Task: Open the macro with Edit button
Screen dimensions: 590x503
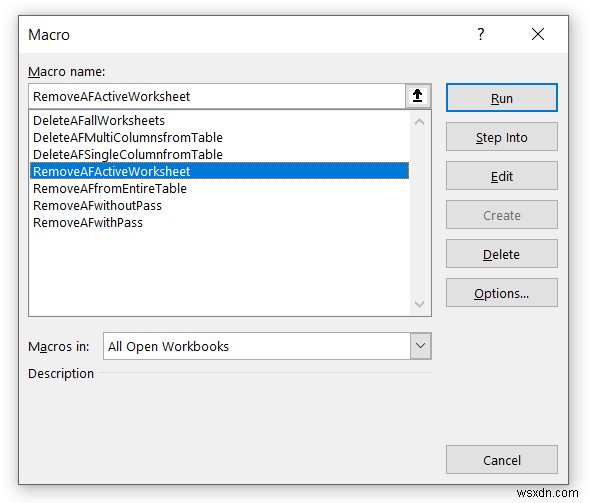Action: [502, 176]
